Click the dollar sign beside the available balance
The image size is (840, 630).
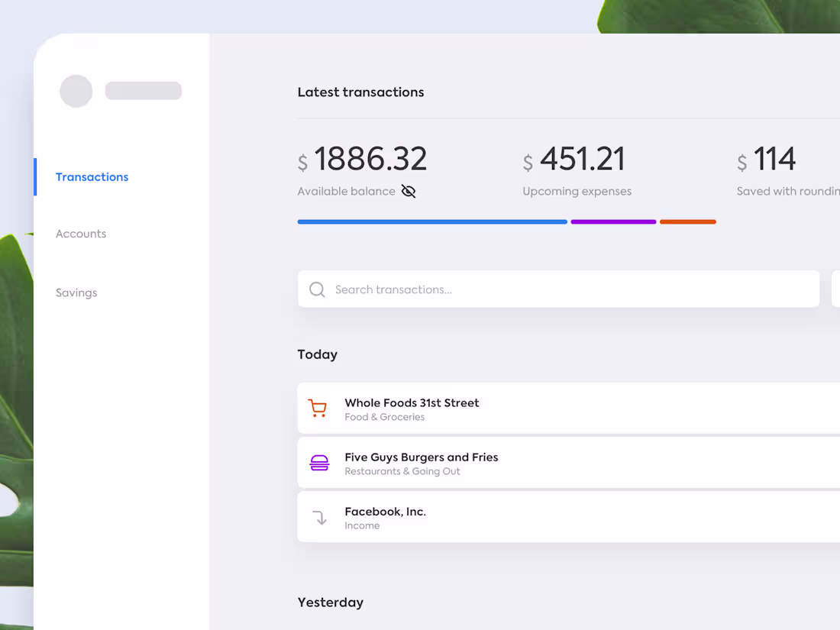(302, 162)
